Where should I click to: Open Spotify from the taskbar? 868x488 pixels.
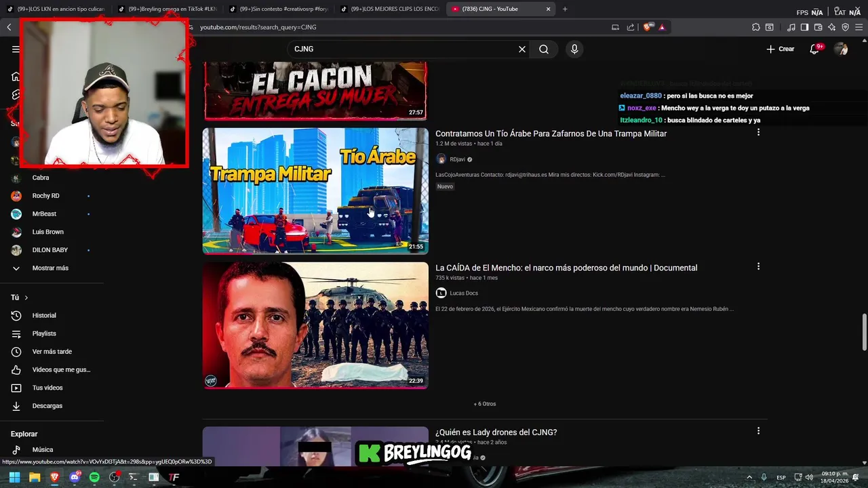(94, 477)
